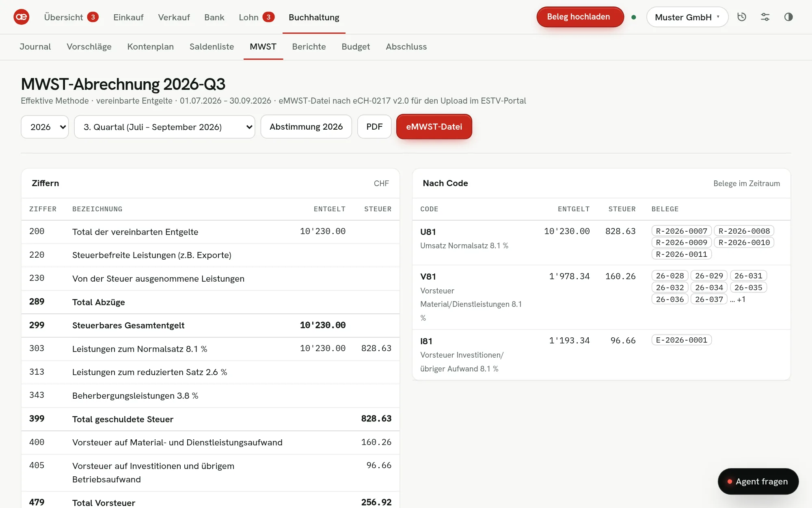
Task: Select the row 299 Steuerbares Gesamtentgelt
Action: coord(210,326)
